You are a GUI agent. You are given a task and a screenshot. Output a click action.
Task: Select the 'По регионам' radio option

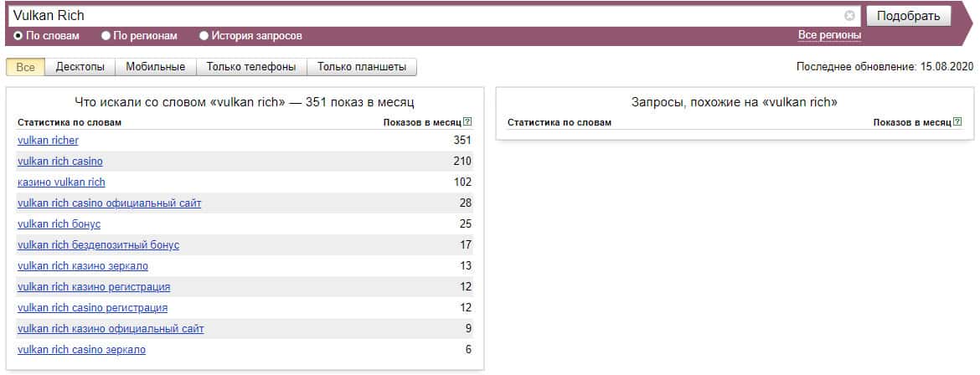pos(106,36)
